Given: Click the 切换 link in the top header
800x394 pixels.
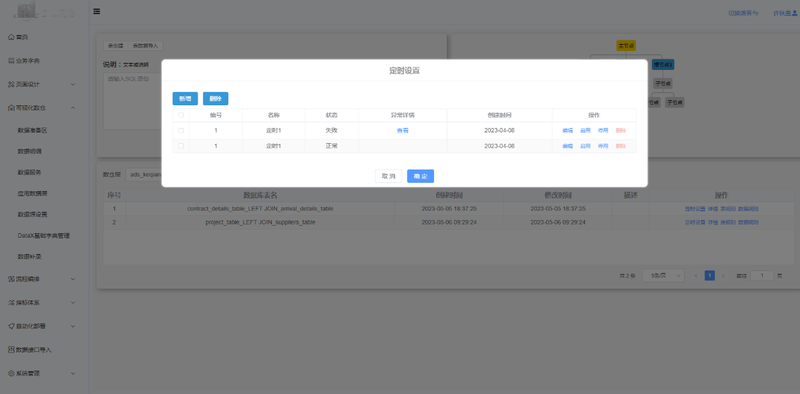Looking at the screenshot, I should (743, 13).
